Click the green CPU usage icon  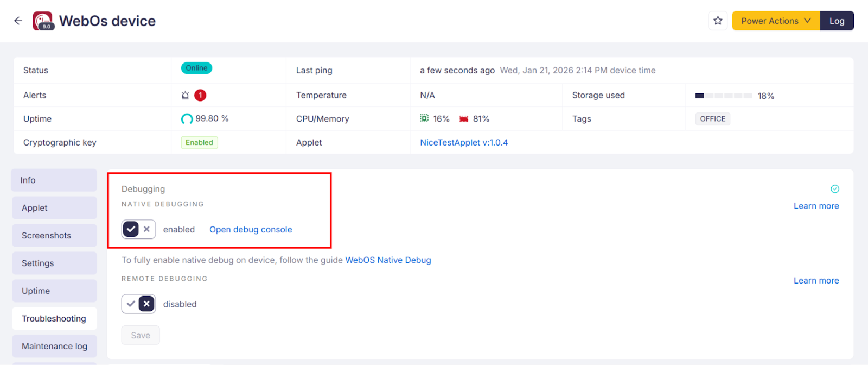(x=424, y=118)
